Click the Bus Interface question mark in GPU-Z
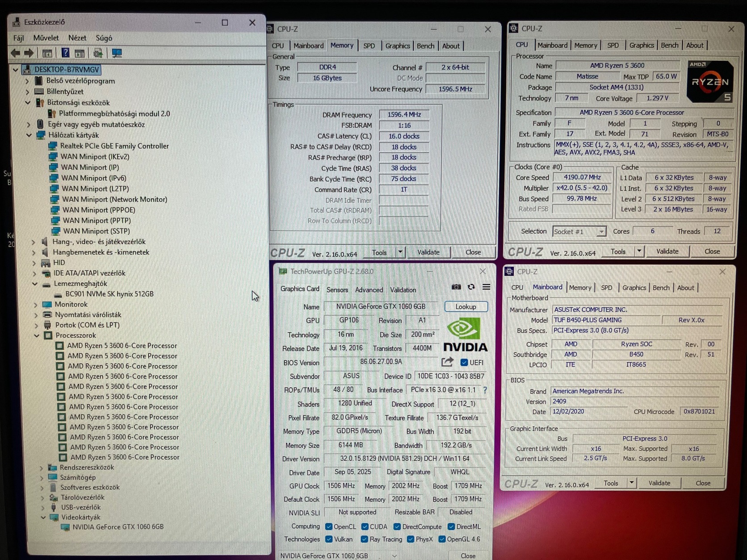Screen dimensions: 747x560 pos(485,390)
